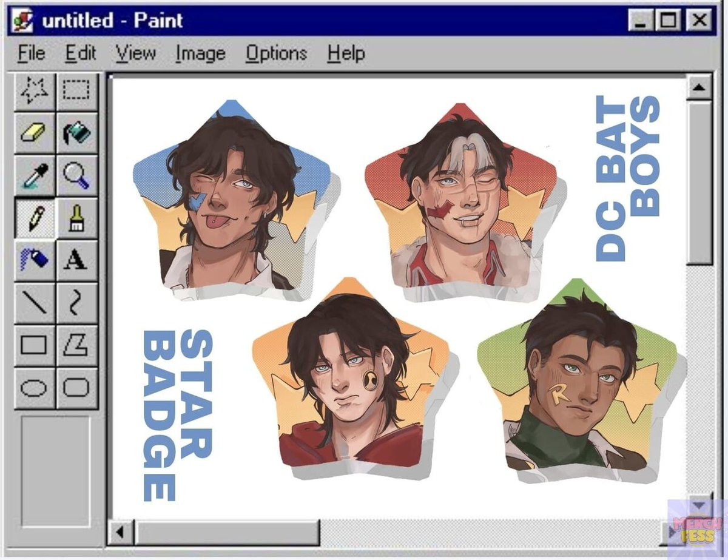728x560 pixels.
Task: Open the File menu
Action: [x=31, y=53]
